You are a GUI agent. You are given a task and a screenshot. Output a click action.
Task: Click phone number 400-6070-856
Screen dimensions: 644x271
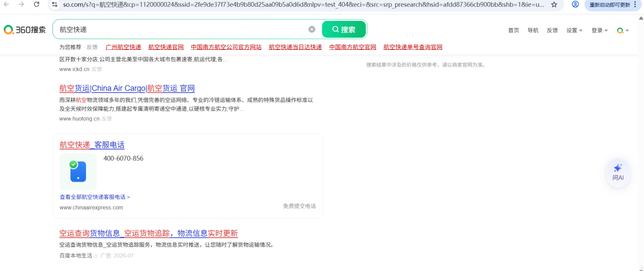coord(123,159)
